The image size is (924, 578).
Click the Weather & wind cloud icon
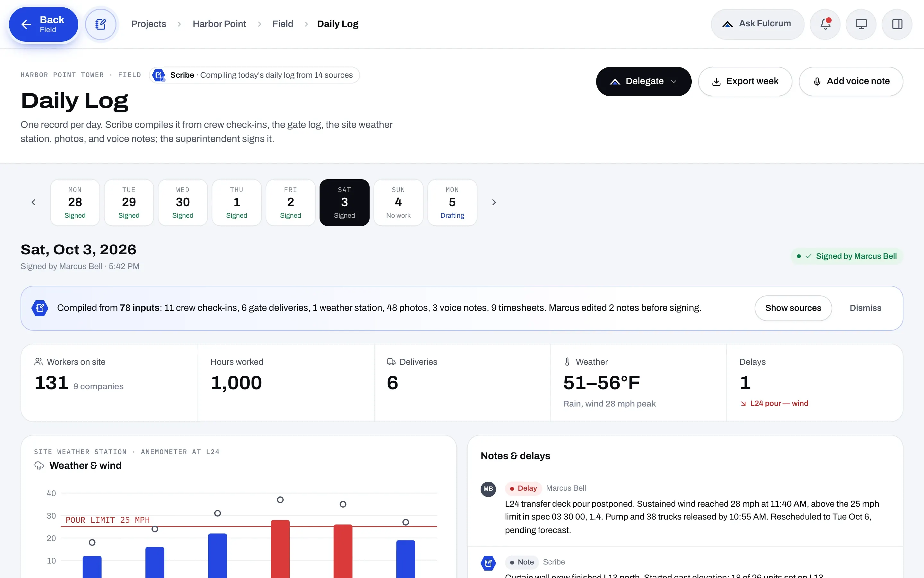tap(39, 466)
